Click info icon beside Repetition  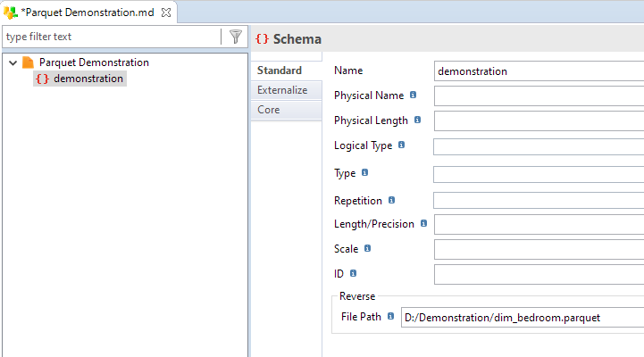point(391,200)
